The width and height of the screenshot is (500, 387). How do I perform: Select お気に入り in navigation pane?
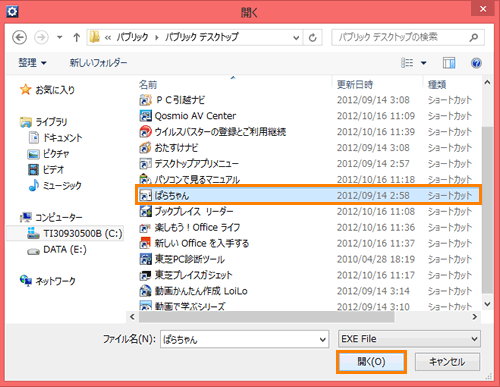47,89
